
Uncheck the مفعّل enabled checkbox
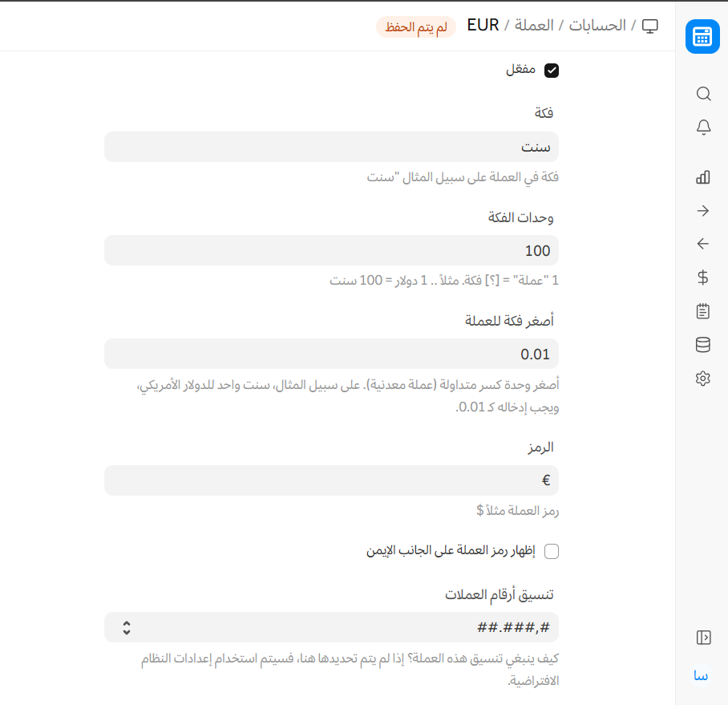click(x=552, y=71)
